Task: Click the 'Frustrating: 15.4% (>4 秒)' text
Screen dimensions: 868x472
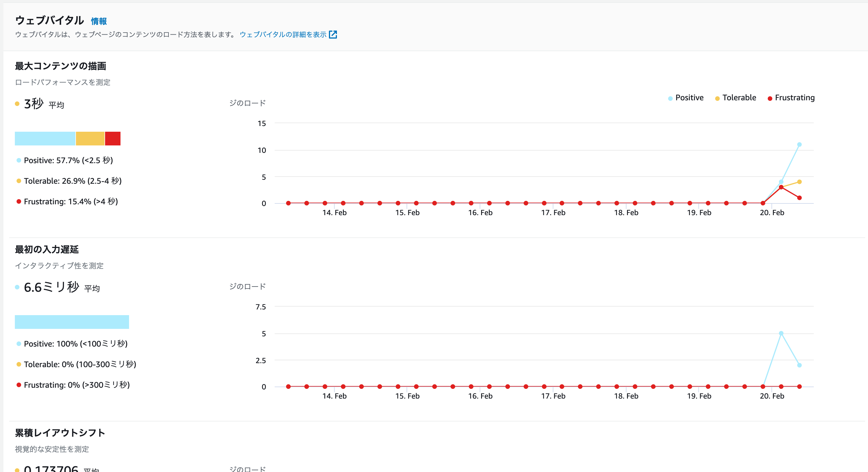Action: pyautogui.click(x=71, y=202)
